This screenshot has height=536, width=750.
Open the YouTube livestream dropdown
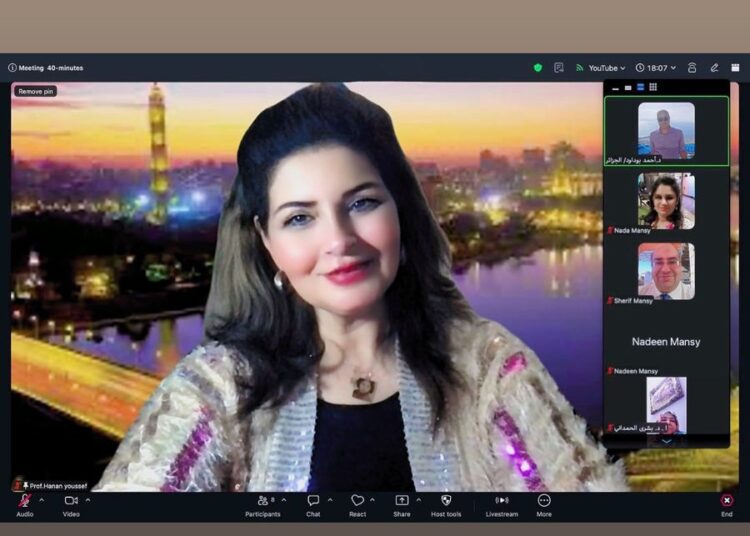tap(601, 68)
